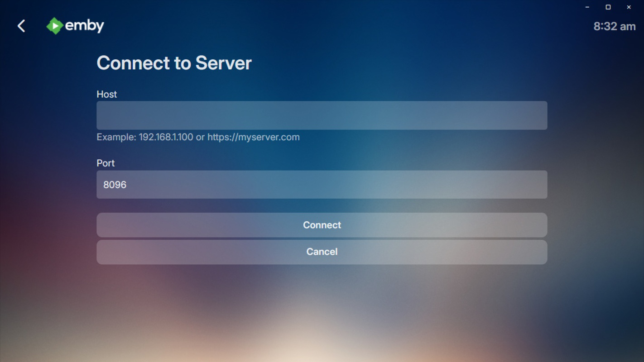Viewport: 644px width, 362px height.
Task: Go back using the left arrow
Action: tap(21, 26)
